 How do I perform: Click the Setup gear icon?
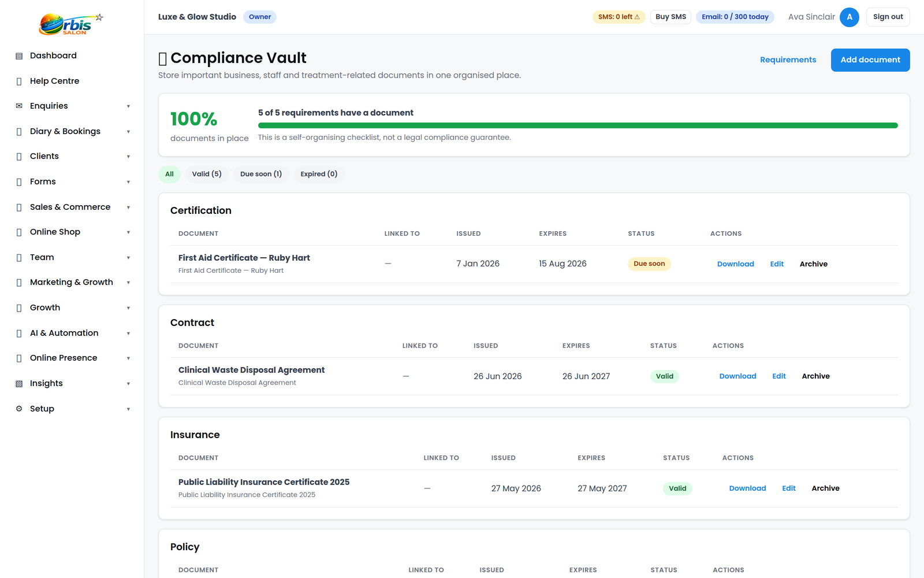coord(19,409)
